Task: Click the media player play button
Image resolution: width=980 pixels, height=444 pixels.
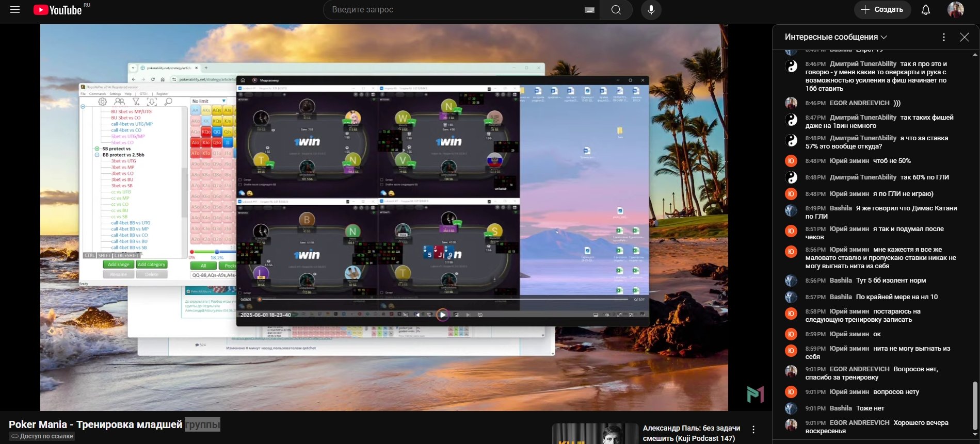Action: coord(442,315)
